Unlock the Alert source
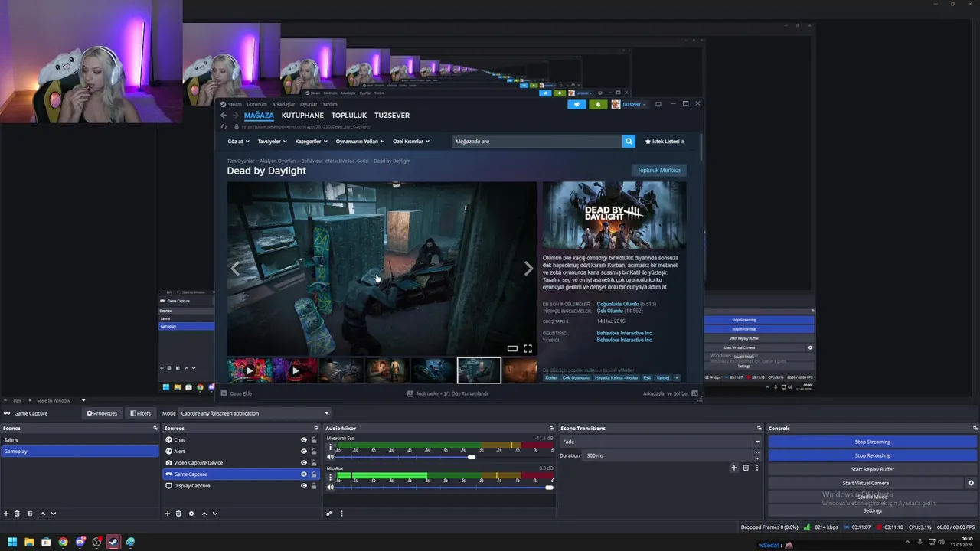Viewport: 980px width, 551px height. (313, 452)
